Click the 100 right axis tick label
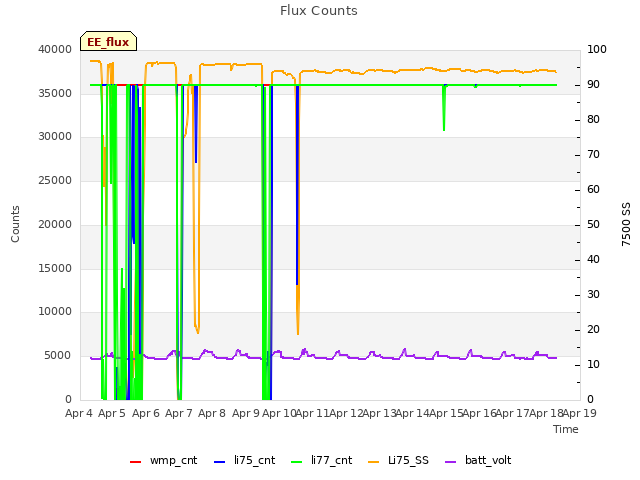Image resolution: width=640 pixels, height=480 pixels. 597,49
